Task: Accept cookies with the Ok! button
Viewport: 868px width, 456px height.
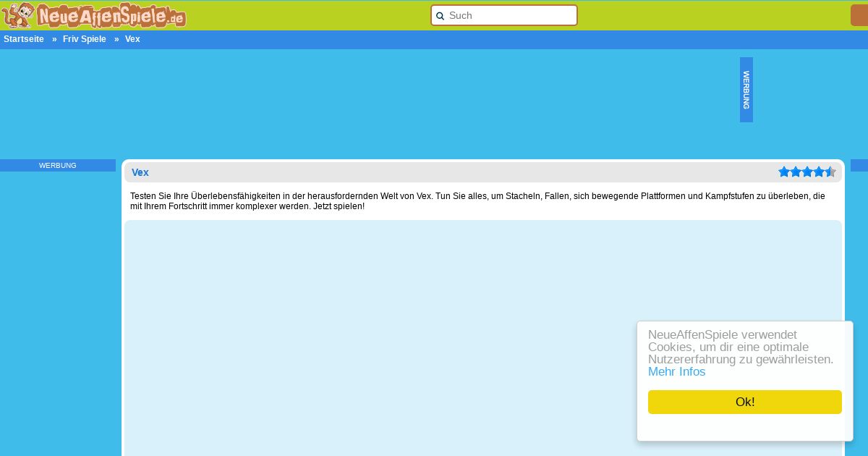Action: tap(745, 402)
